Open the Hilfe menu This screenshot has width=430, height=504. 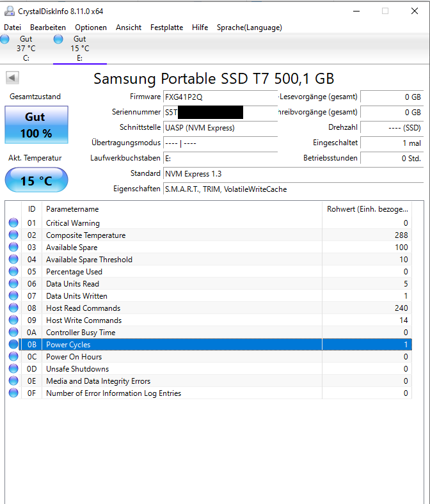[200, 28]
